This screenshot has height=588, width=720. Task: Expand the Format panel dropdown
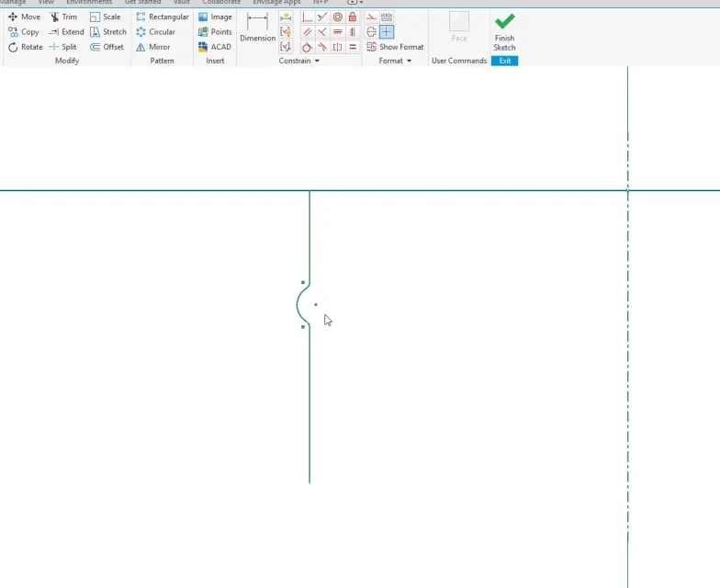pos(410,61)
